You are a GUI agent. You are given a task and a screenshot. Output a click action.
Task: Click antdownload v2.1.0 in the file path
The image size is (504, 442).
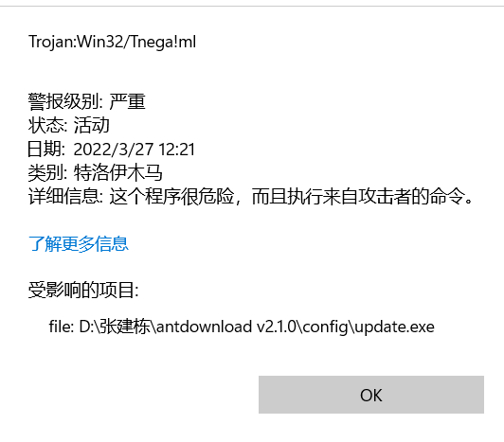226,327
